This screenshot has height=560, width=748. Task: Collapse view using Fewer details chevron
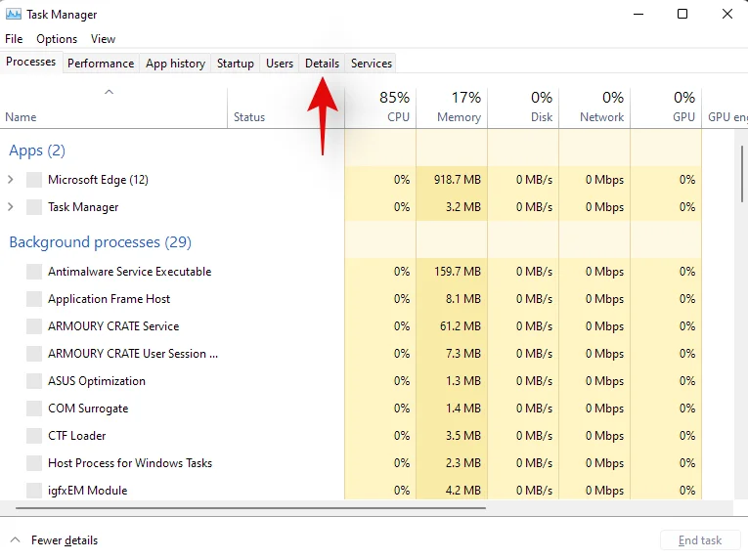16,540
